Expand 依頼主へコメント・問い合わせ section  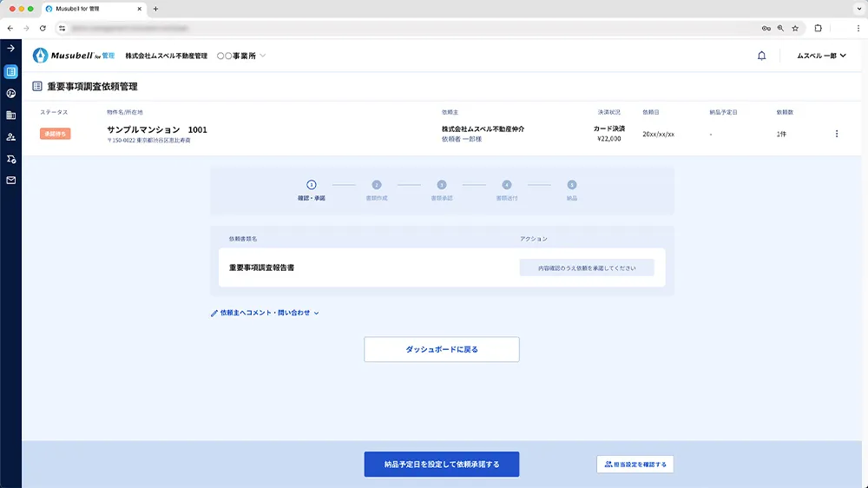pos(265,313)
